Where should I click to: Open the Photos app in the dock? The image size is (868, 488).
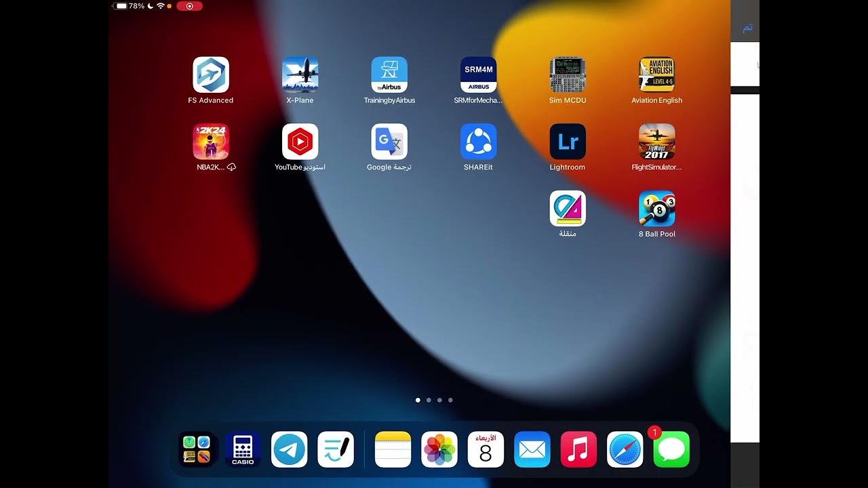(439, 449)
